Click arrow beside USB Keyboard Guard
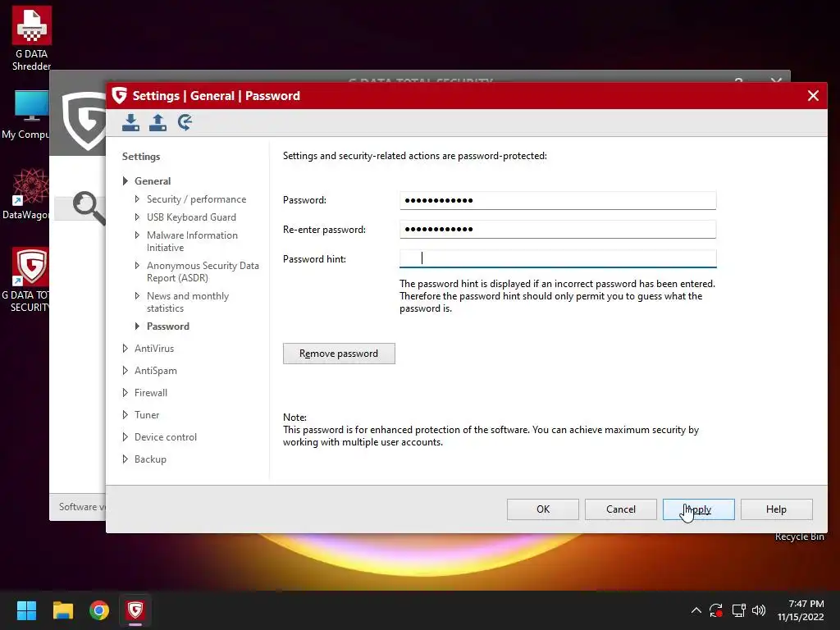840x630 pixels. [137, 217]
